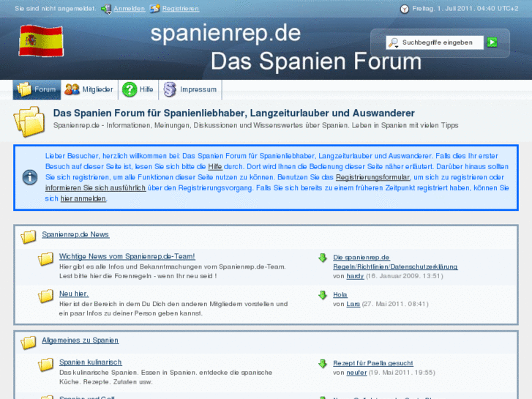
Task: Open the Hilfe tab
Action: click(x=138, y=89)
